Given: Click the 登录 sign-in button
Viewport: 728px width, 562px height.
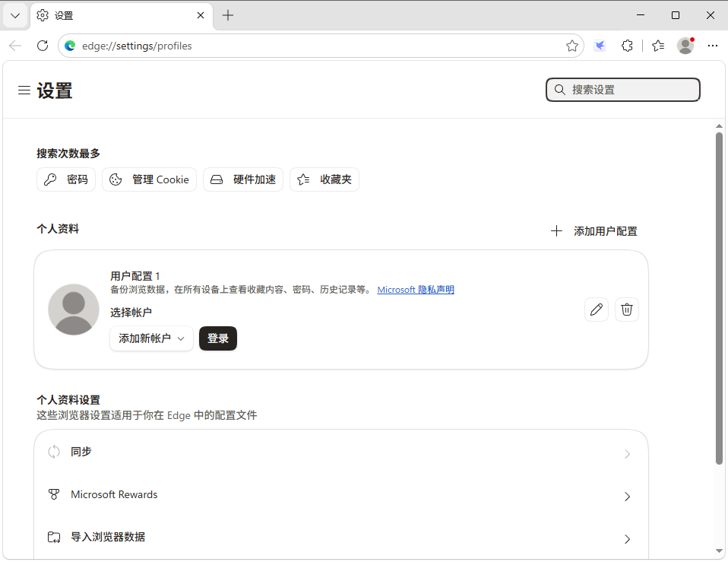Looking at the screenshot, I should [218, 338].
